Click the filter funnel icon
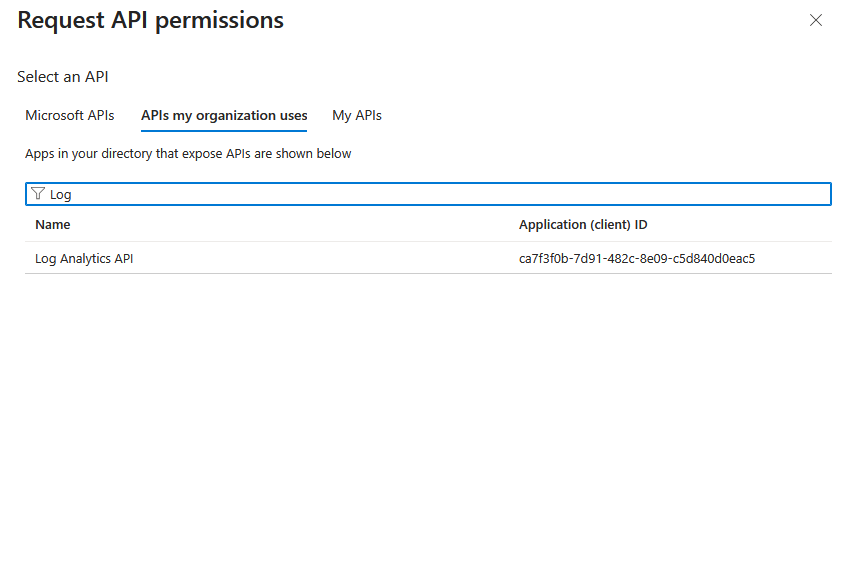This screenshot has height=569, width=850. pyautogui.click(x=38, y=194)
